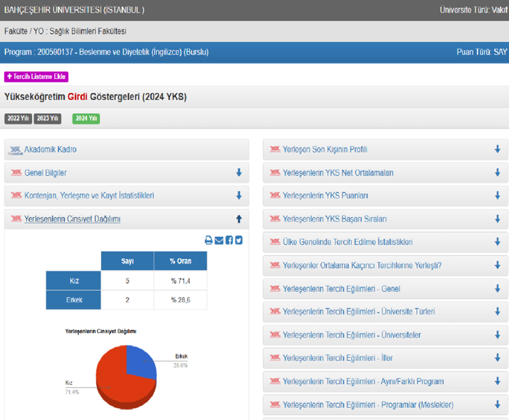The width and height of the screenshot is (509, 420).
Task: Click the email share icon
Action: [219, 240]
